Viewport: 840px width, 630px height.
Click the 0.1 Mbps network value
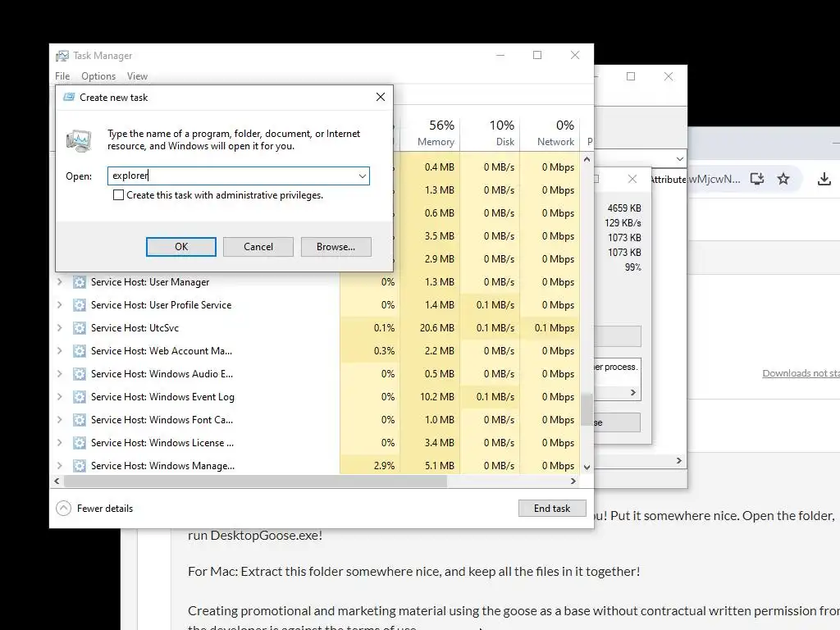[554, 328]
